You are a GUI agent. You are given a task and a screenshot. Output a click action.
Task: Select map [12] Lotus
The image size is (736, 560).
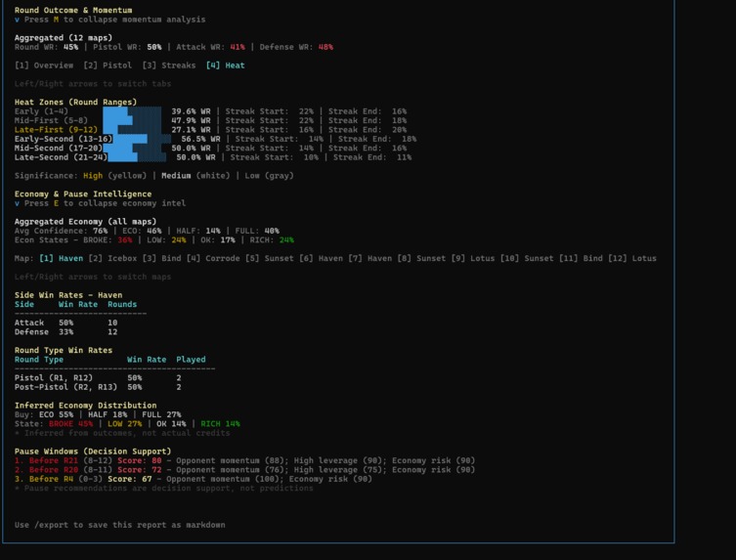pyautogui.click(x=632, y=258)
